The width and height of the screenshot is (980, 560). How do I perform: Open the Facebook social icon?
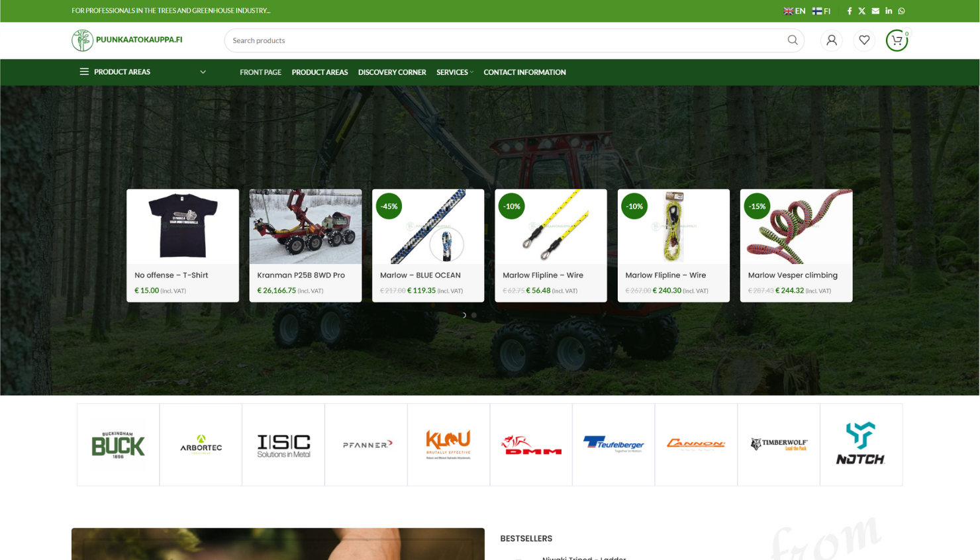(850, 11)
